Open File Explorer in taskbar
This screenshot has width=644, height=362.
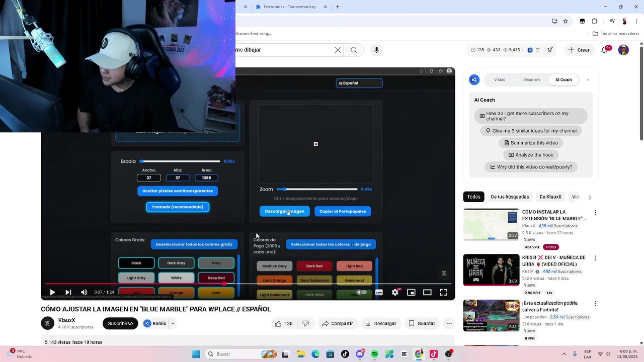pos(300,354)
